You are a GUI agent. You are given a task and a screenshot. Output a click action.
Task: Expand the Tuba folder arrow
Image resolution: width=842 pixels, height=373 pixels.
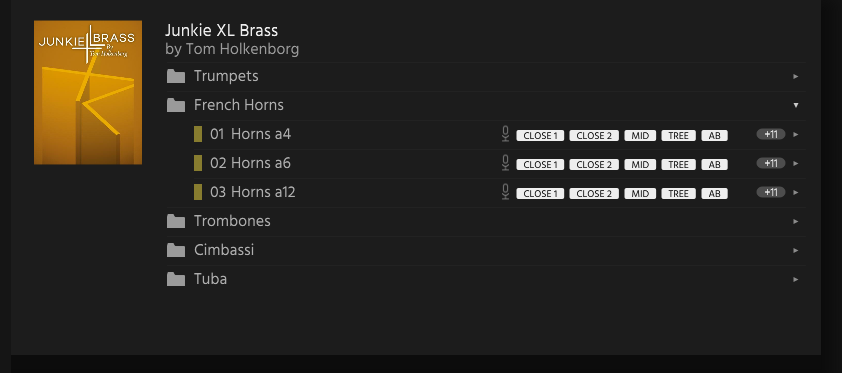tap(796, 279)
